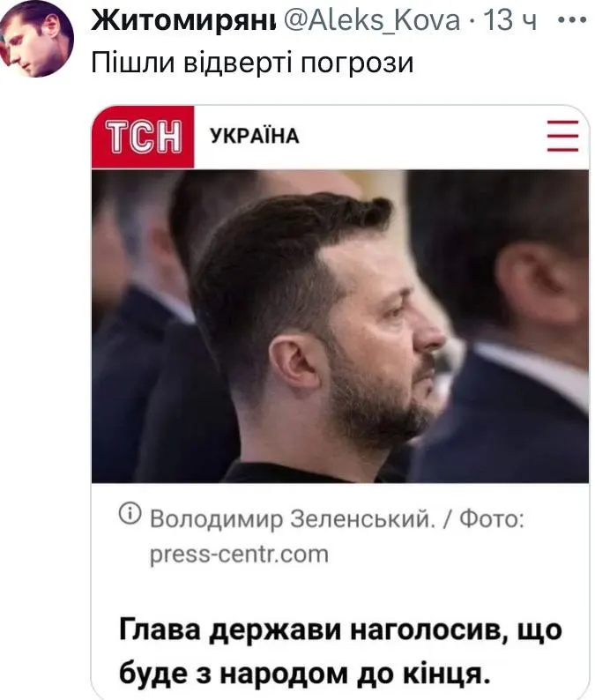Screen dimensions: 595x700
Task: Click the press-centr.com photo credit
Action: (x=239, y=554)
